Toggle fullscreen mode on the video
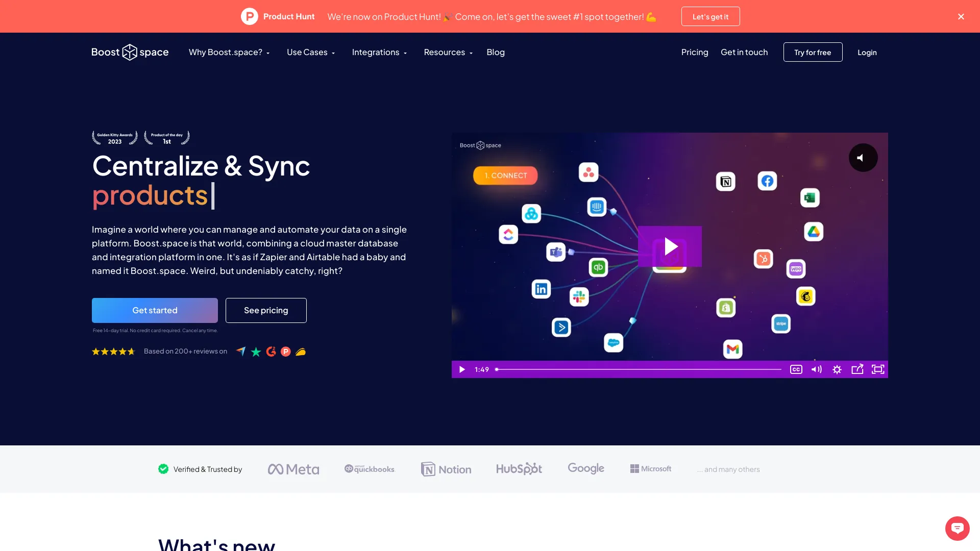The height and width of the screenshot is (551, 980). point(878,369)
